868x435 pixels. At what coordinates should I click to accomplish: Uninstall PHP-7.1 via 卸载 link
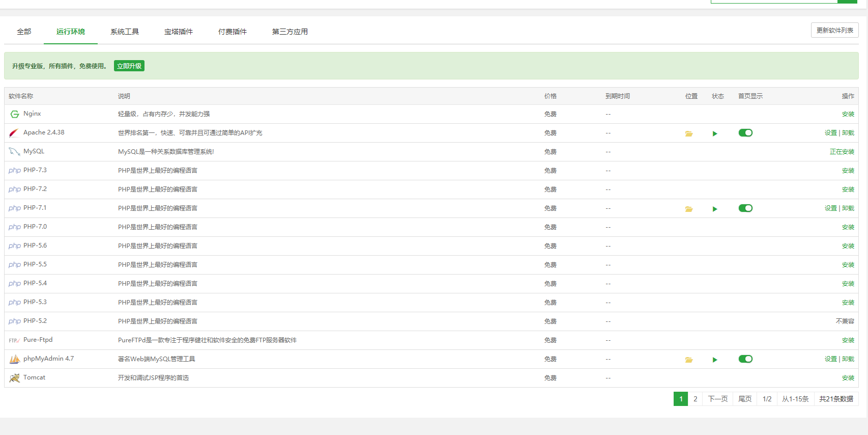tap(848, 208)
